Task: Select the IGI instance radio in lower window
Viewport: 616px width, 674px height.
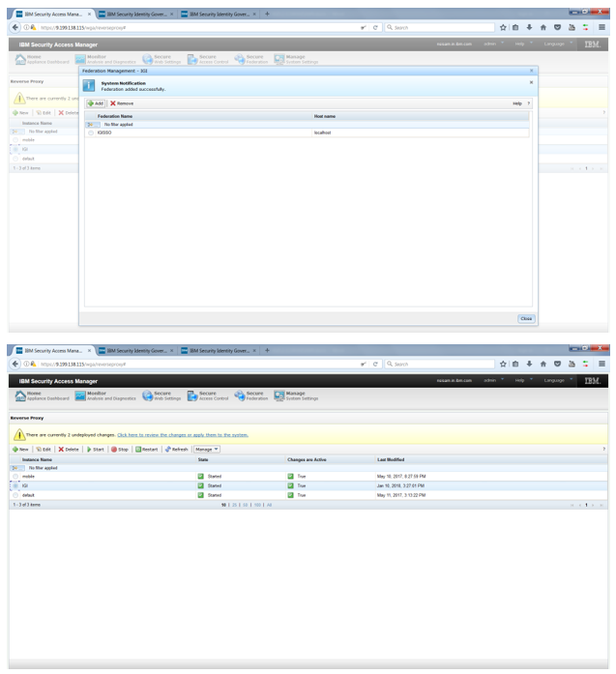Action: [15, 485]
